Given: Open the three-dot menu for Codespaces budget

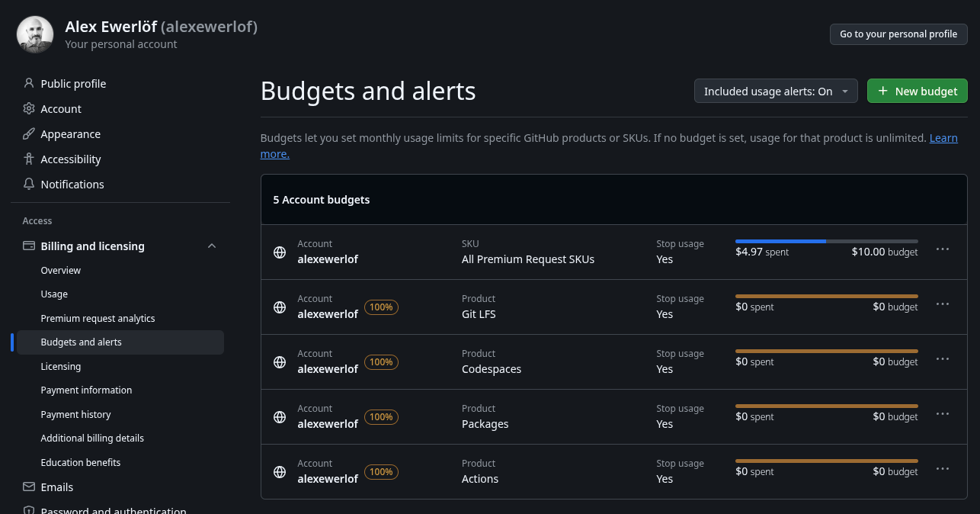Looking at the screenshot, I should pyautogui.click(x=943, y=359).
